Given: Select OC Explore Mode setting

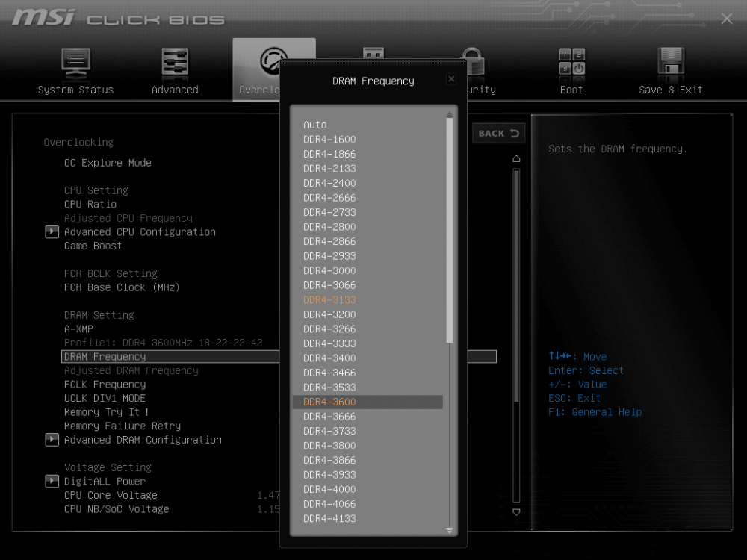Looking at the screenshot, I should tap(108, 163).
